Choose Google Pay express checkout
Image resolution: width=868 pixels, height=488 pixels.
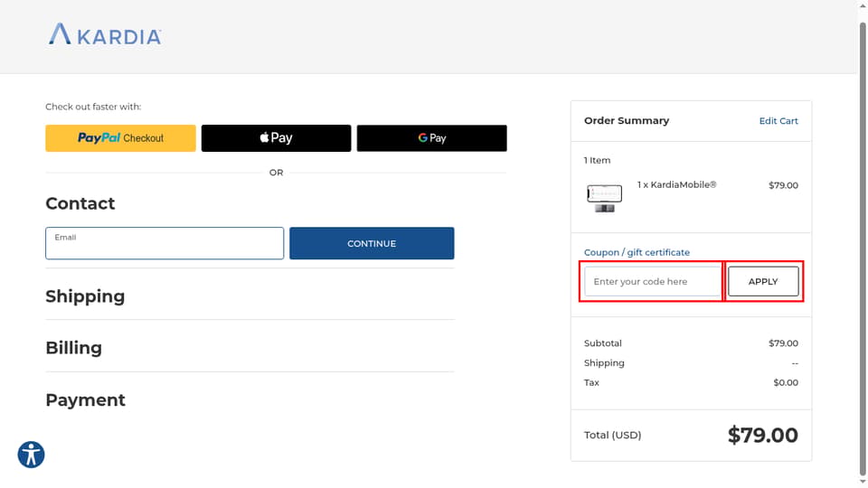pyautogui.click(x=432, y=138)
